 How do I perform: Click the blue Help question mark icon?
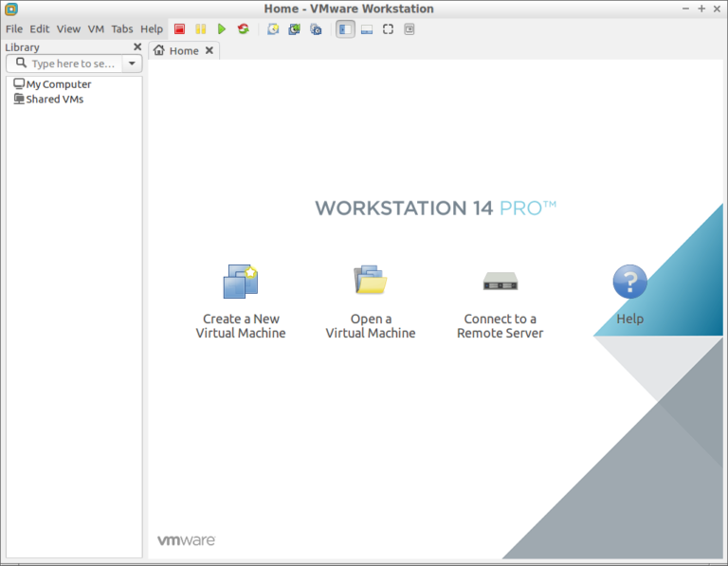point(630,282)
